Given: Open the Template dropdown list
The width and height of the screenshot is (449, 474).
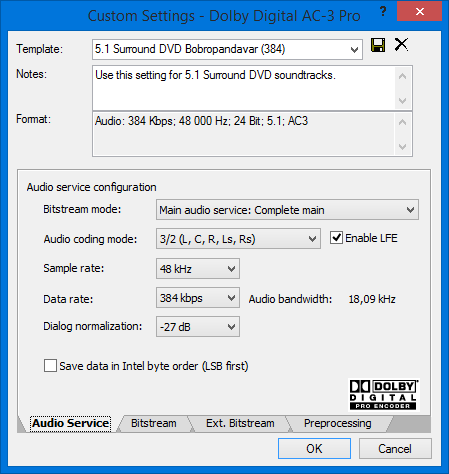Looking at the screenshot, I should click(x=227, y=49).
